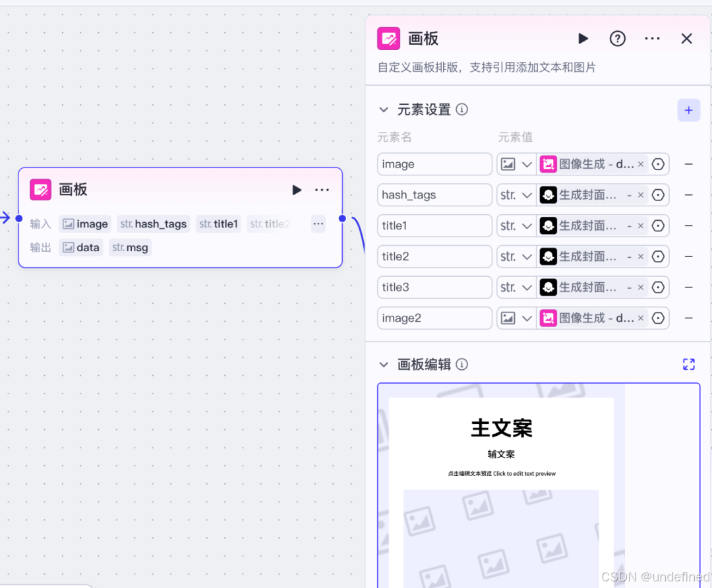Select the image input tag on node
The image size is (712, 588).
coord(85,224)
